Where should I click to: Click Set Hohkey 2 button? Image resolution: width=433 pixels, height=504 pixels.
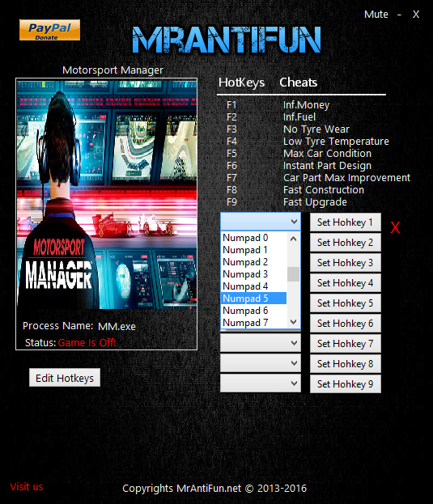pyautogui.click(x=346, y=243)
